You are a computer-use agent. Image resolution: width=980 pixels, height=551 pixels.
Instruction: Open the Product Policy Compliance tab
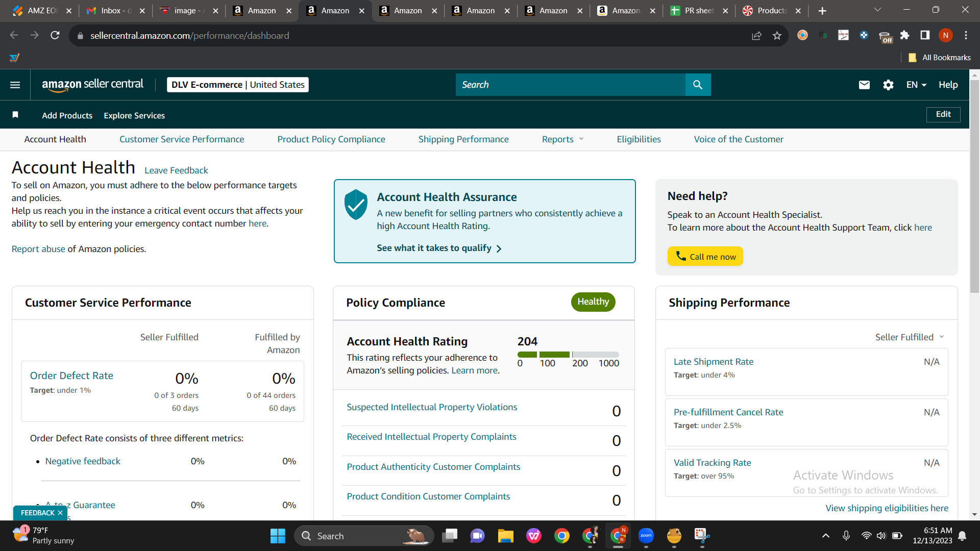(331, 139)
